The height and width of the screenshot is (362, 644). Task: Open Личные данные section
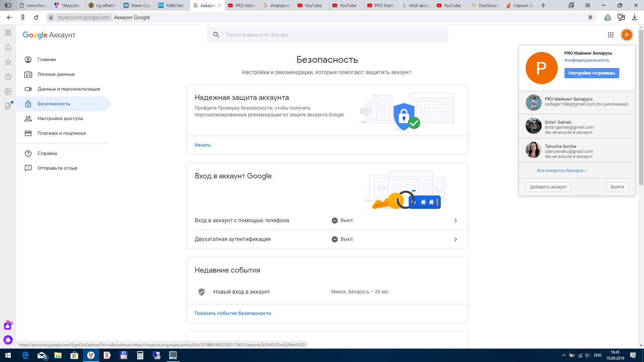pyautogui.click(x=63, y=74)
